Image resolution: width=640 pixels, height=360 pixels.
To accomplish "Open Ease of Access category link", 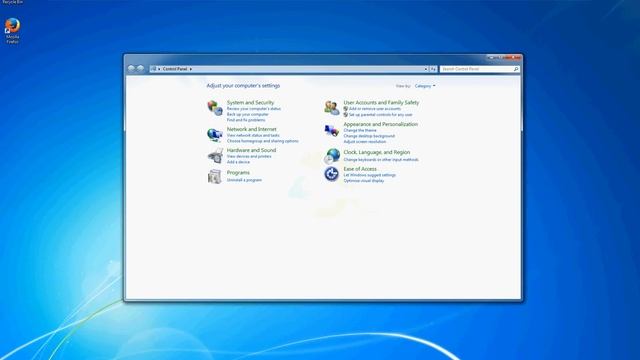I will click(360, 169).
